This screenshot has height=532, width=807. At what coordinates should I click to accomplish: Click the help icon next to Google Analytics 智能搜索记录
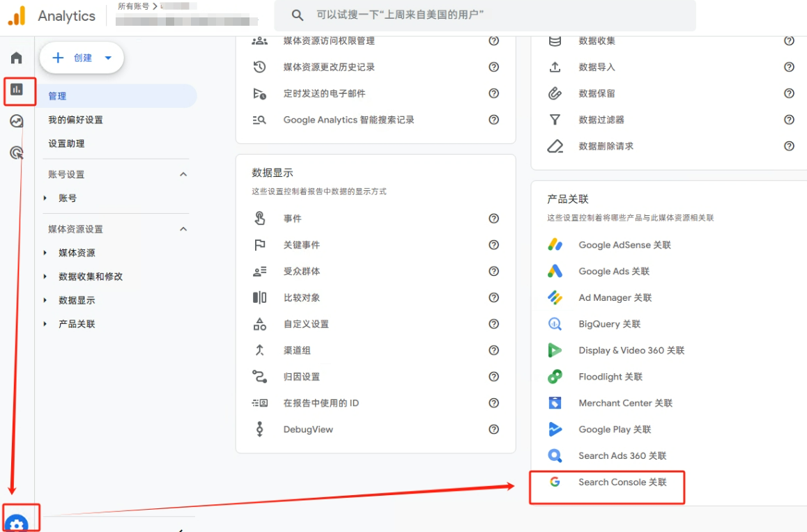(493, 120)
